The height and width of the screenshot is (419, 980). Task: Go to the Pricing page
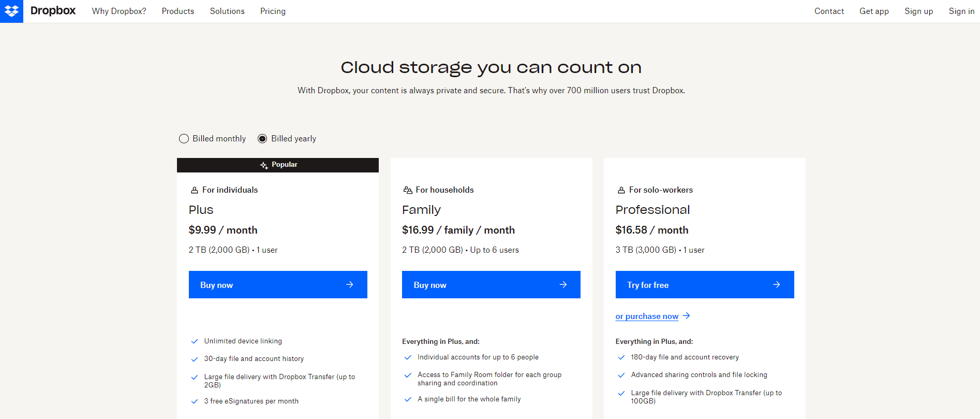[x=273, y=11]
